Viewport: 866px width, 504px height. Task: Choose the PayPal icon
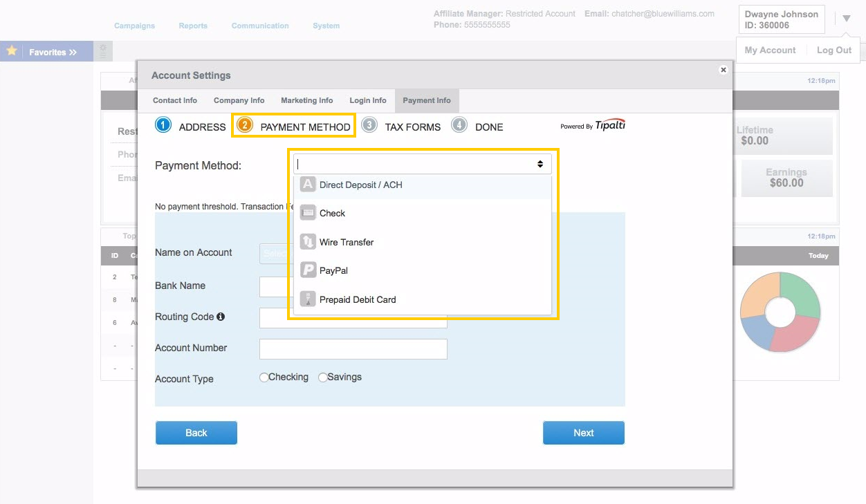point(308,270)
